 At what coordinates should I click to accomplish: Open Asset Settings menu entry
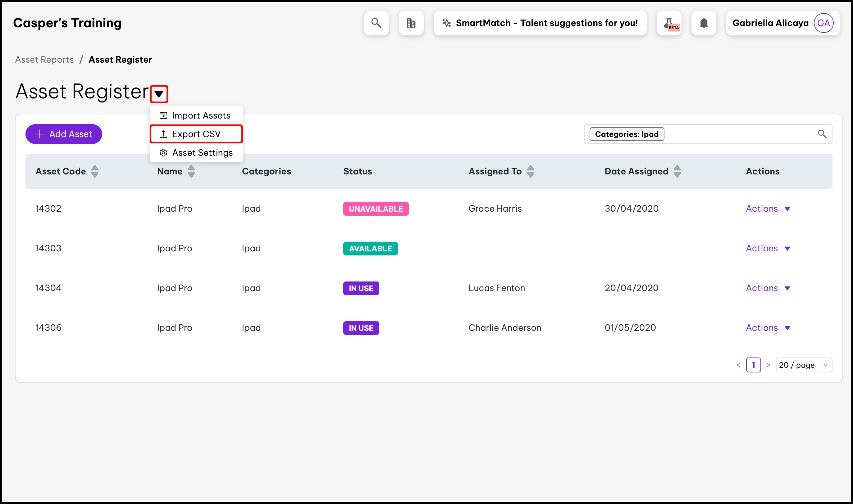click(196, 153)
